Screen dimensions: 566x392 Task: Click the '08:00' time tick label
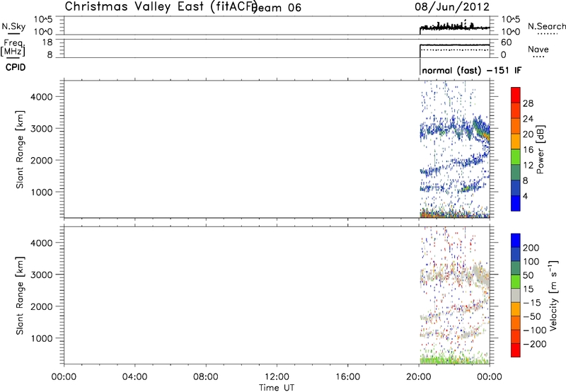click(206, 377)
